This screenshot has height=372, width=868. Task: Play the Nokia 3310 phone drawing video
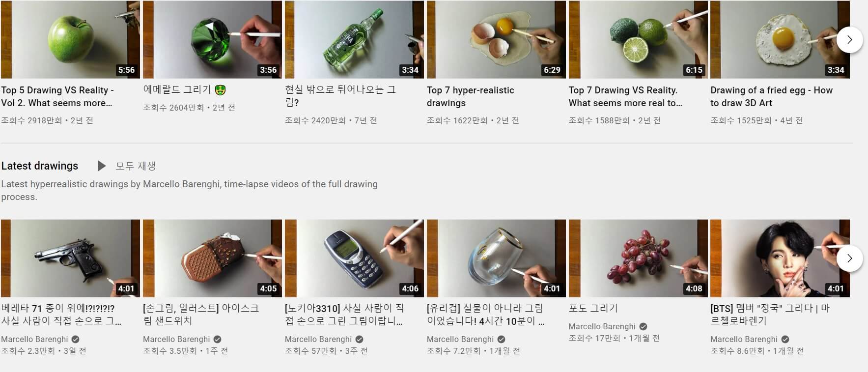click(354, 258)
